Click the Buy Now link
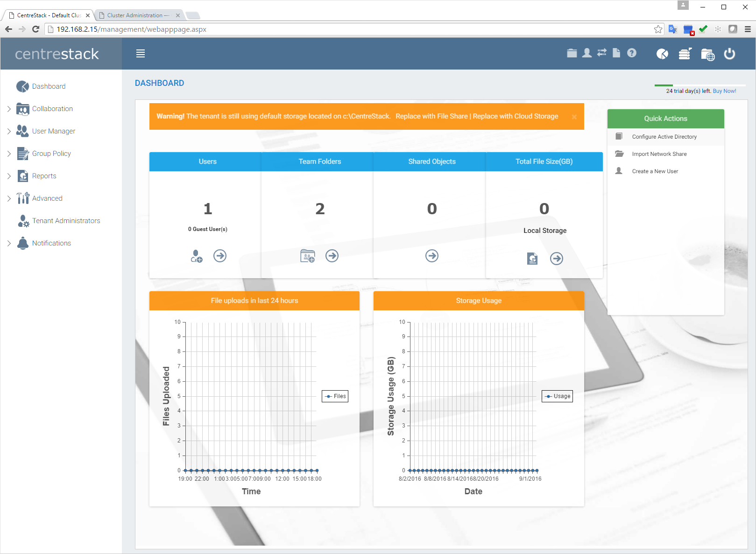The width and height of the screenshot is (756, 554). point(724,91)
